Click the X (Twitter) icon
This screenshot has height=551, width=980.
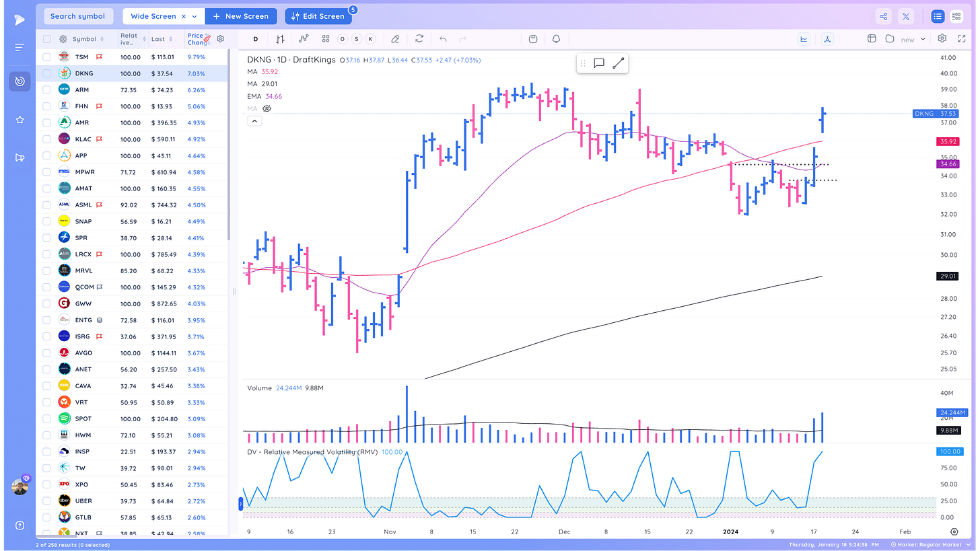[x=905, y=17]
